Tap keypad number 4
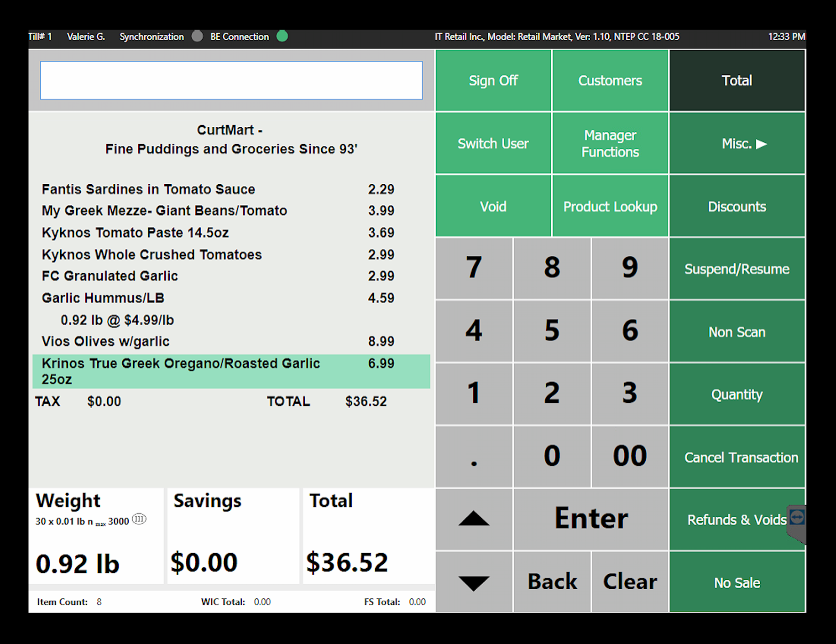This screenshot has height=644, width=836. pyautogui.click(x=474, y=332)
